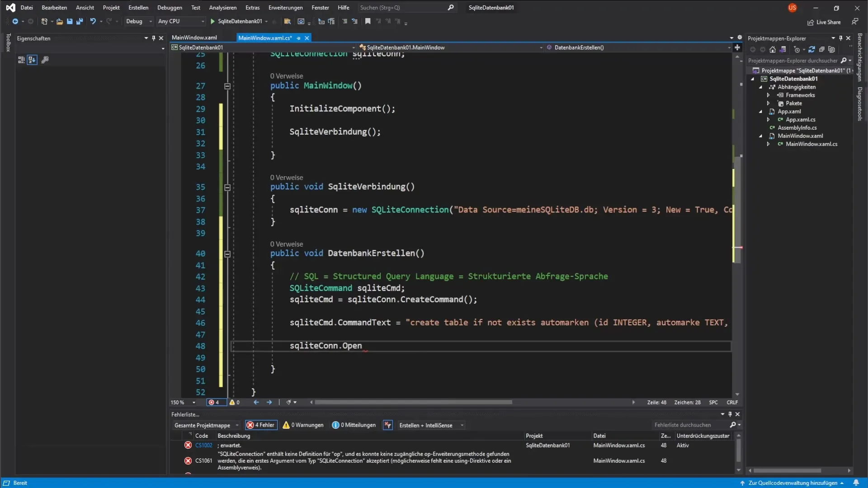868x488 pixels.
Task: Click the find in files folder icon
Action: pos(287,21)
